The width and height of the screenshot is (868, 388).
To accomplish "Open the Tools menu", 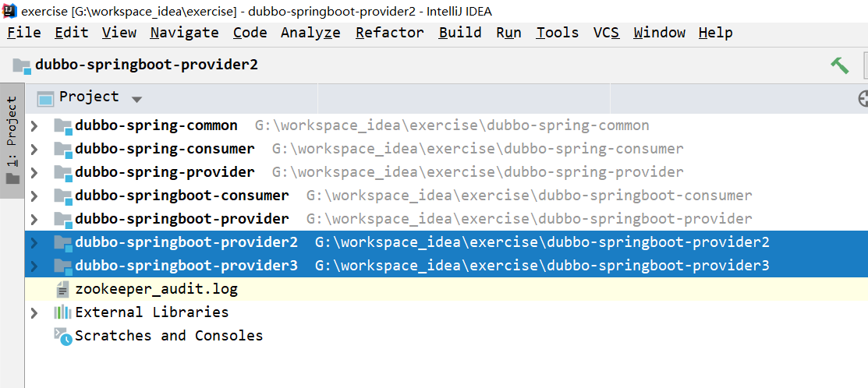I will [558, 34].
